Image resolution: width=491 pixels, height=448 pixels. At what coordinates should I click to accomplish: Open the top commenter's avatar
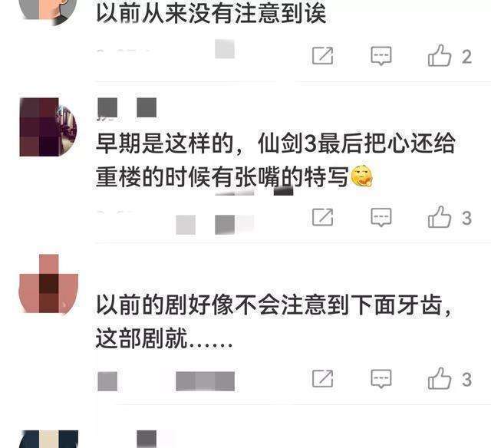48,11
